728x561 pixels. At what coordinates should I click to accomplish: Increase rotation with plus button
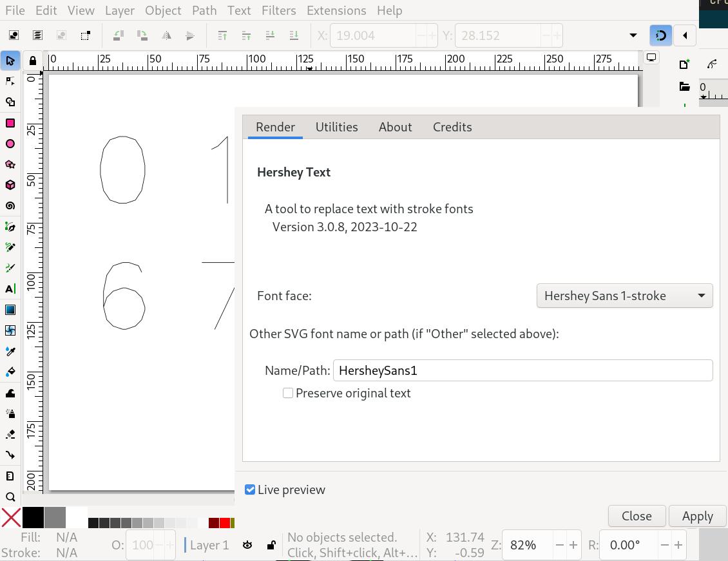click(678, 546)
